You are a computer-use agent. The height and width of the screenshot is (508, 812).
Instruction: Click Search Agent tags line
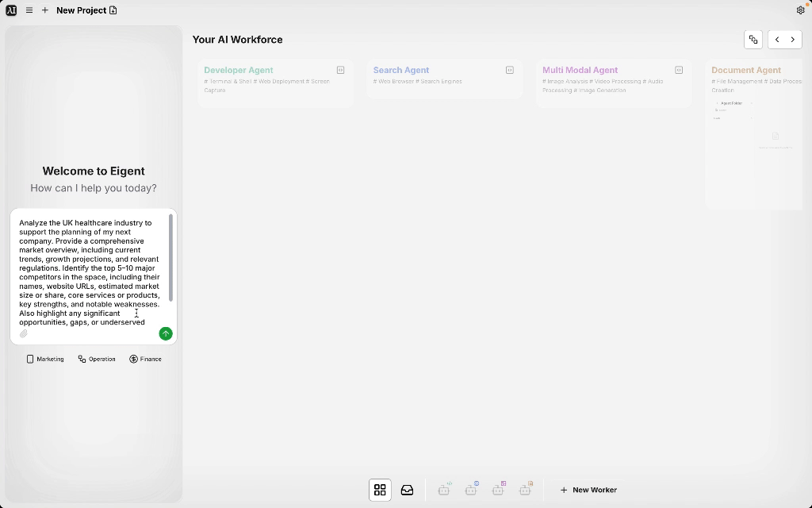pyautogui.click(x=417, y=82)
